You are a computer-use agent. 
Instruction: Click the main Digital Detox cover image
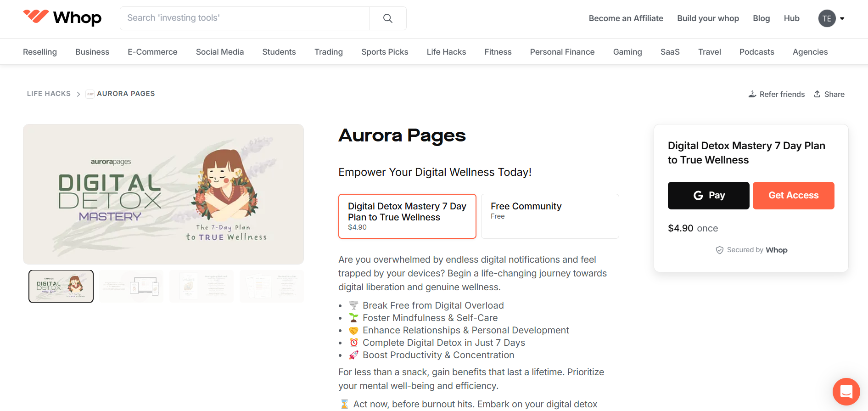[163, 194]
